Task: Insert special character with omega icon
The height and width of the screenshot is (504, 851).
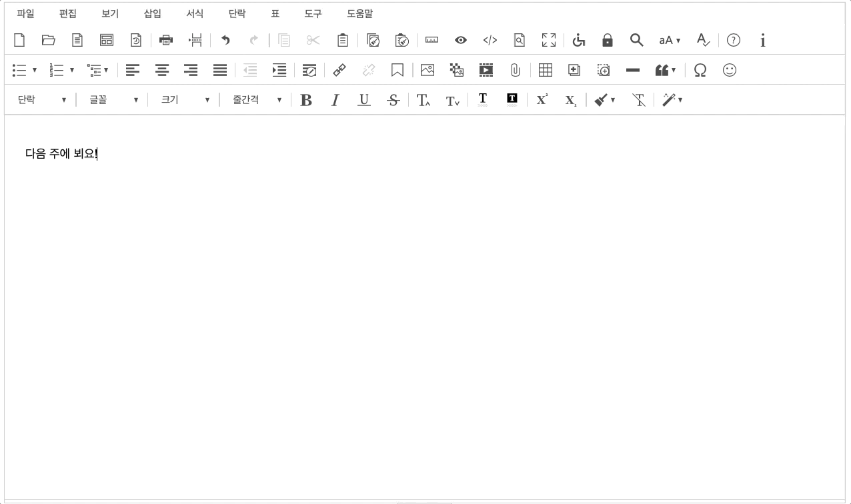Action: point(700,70)
